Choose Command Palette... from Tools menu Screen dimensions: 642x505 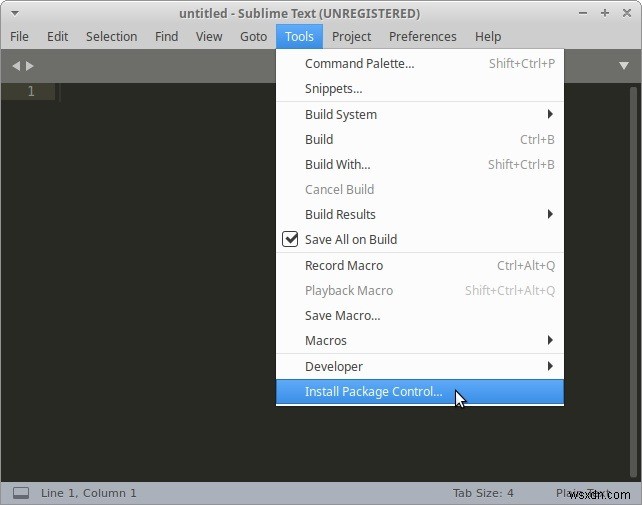[420, 63]
